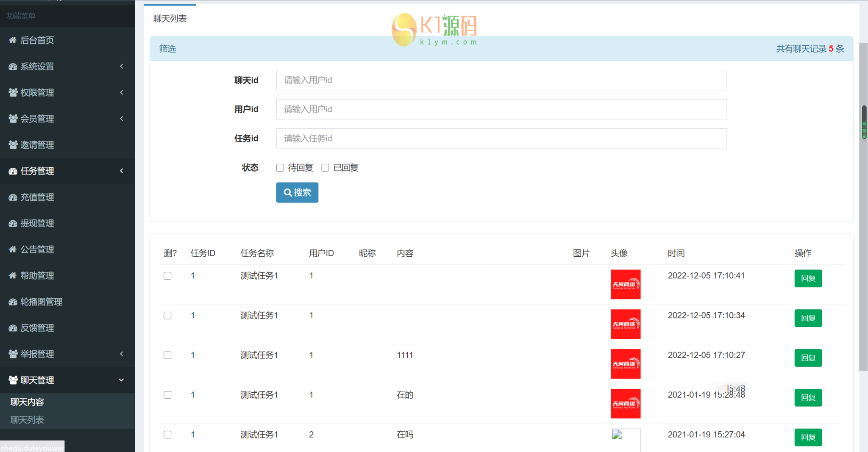Screen dimensions: 868x452
Task: Focus the 用户id input field
Action: point(501,109)
